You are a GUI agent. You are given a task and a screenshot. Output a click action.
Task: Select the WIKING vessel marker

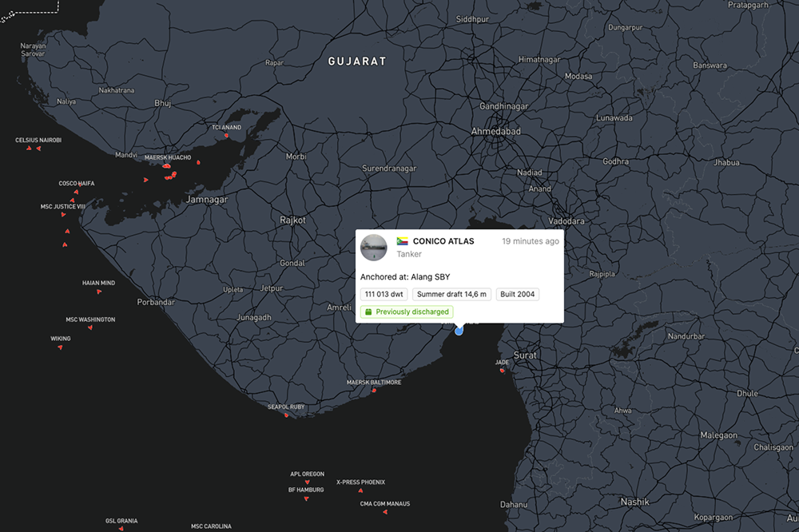[60, 347]
